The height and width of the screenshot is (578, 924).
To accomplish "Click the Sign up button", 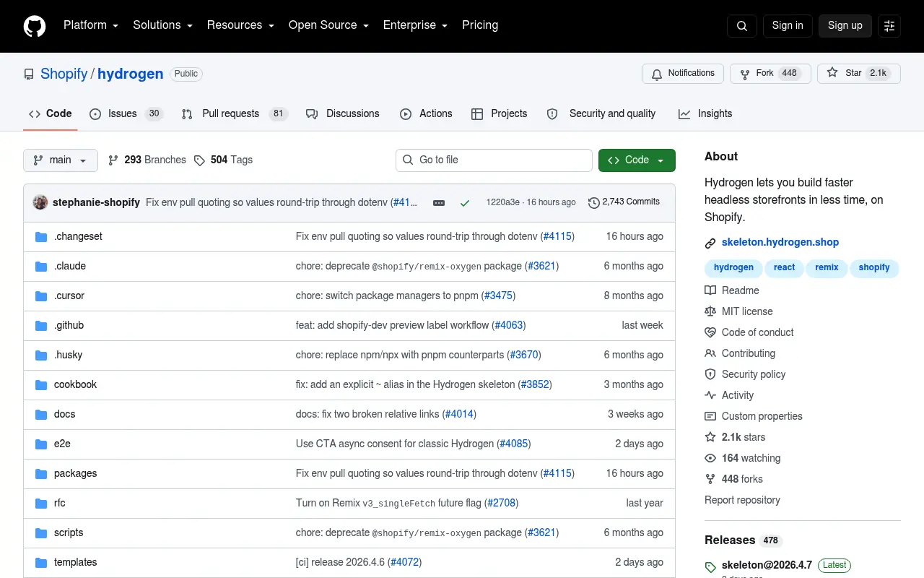I will pyautogui.click(x=845, y=26).
